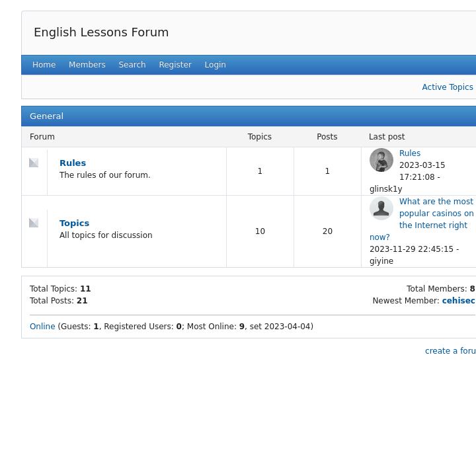Image resolution: width=476 pixels, height=476 pixels.
Task: Click the Online users link
Action: coord(42,327)
